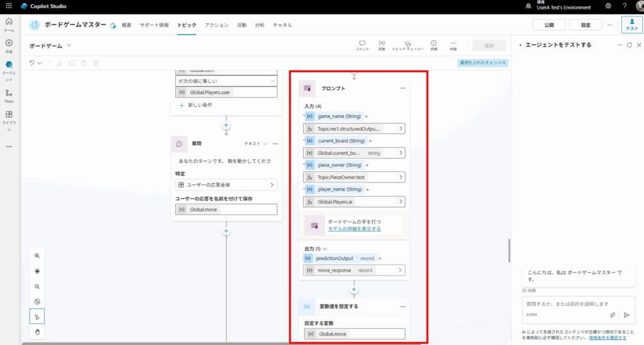Expand the ボードゲーム topic name dropdown

coord(69,45)
